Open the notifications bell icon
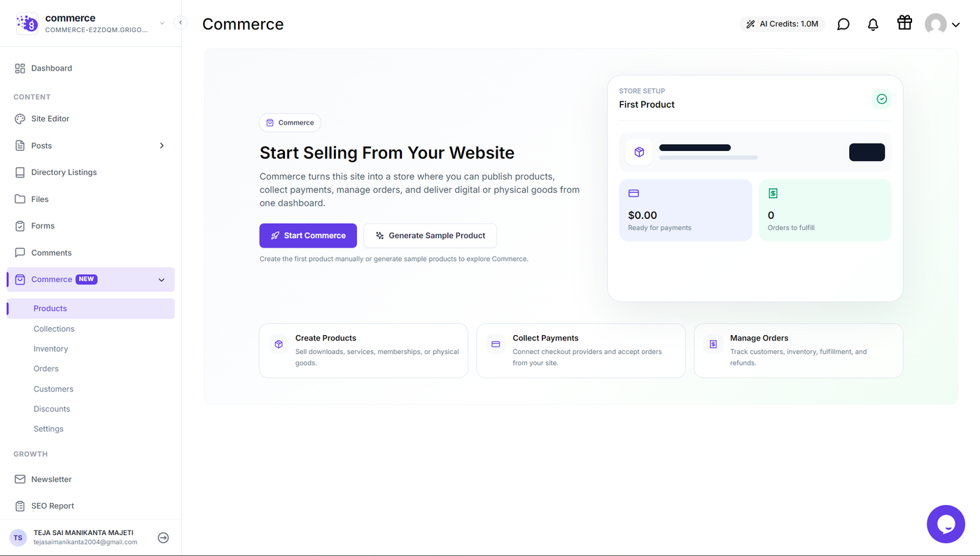 [x=873, y=24]
